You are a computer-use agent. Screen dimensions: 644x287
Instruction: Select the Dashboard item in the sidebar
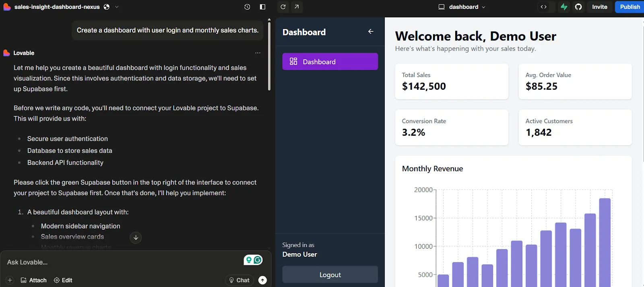[330, 62]
